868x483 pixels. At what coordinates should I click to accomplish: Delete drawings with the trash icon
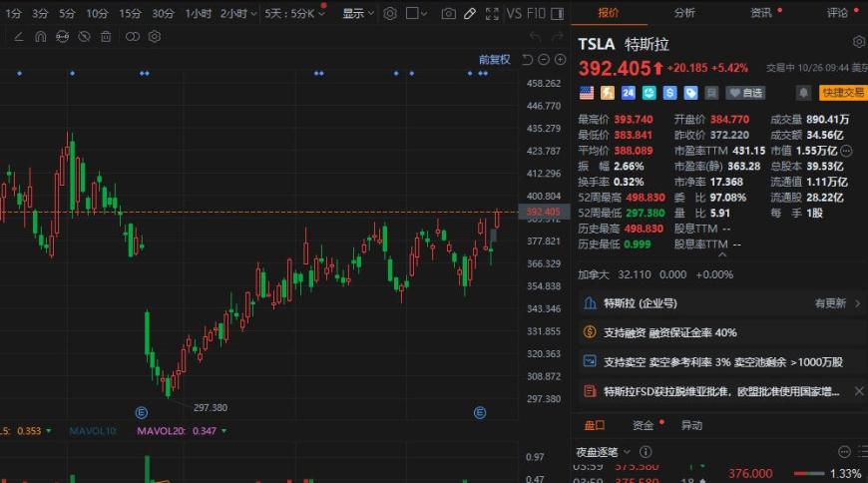(106, 37)
